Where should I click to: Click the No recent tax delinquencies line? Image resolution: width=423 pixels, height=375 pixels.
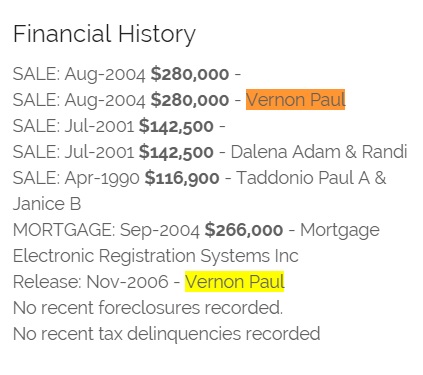(x=167, y=334)
